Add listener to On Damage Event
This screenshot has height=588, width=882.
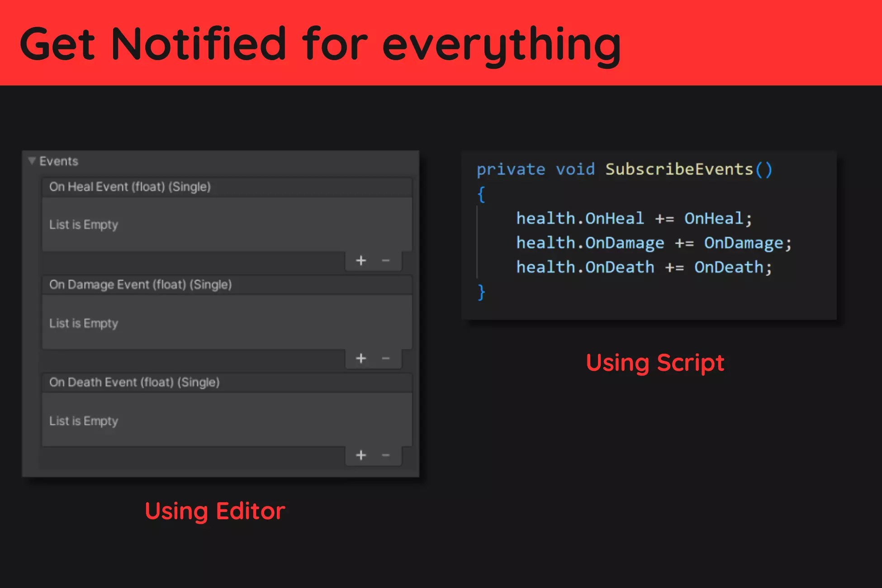(x=361, y=359)
